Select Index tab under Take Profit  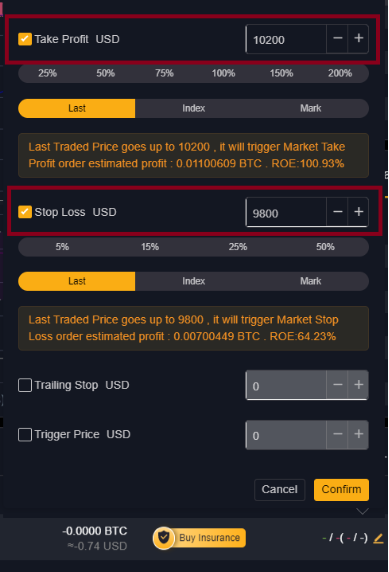point(193,108)
